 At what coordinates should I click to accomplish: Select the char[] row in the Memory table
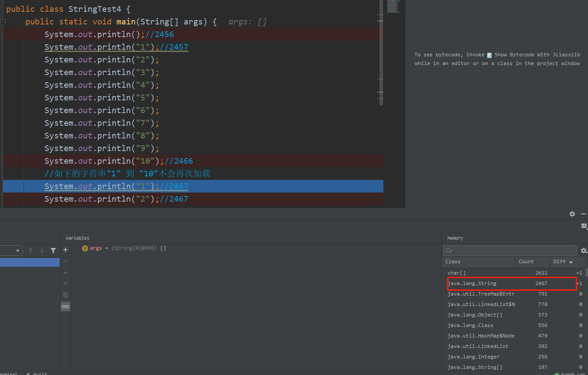(513, 273)
